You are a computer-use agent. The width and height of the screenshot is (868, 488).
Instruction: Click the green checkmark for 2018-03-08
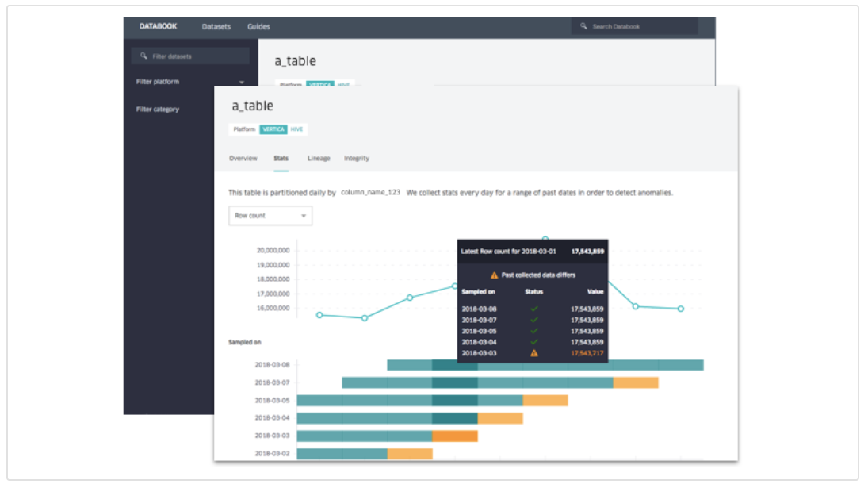tap(534, 309)
